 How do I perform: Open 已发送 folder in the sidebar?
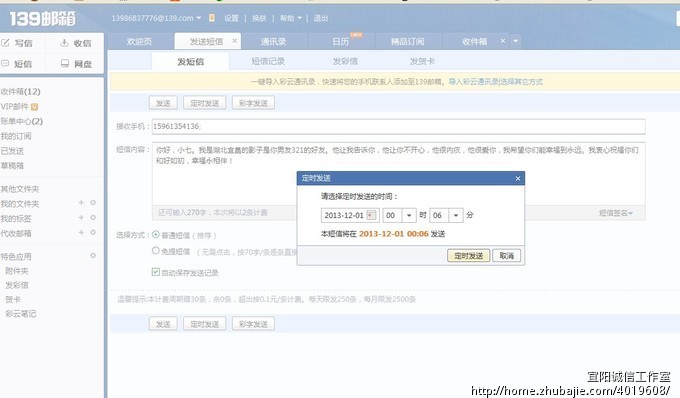click(12, 151)
